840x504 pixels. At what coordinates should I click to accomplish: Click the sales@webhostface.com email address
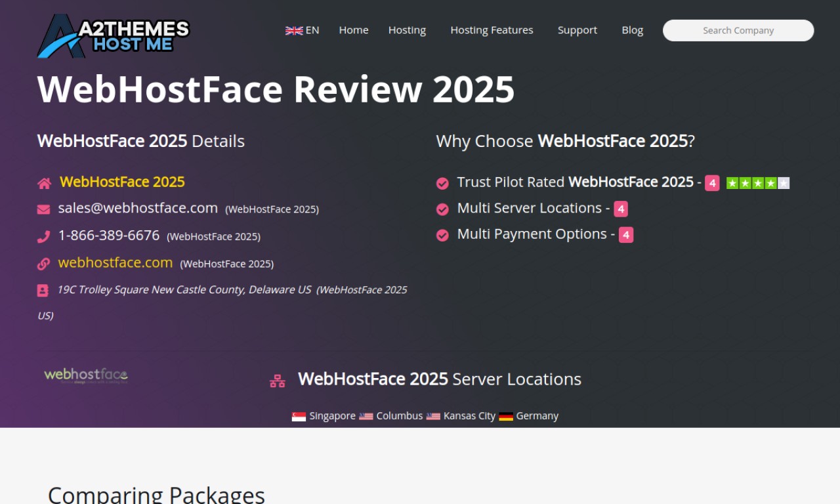tap(138, 208)
